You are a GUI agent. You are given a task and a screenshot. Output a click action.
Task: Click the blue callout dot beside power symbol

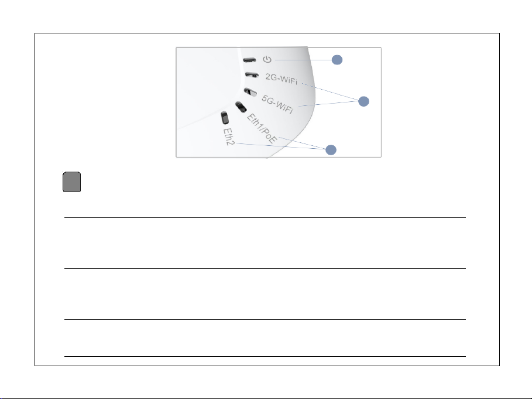(337, 60)
